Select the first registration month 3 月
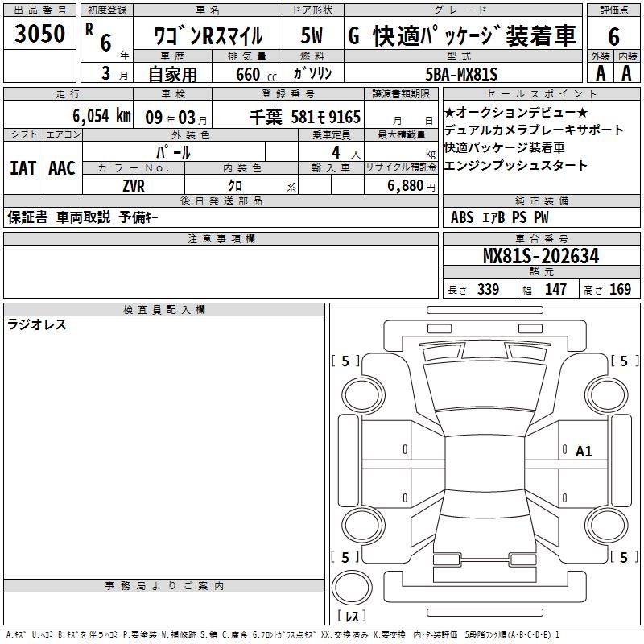 (x=115, y=74)
